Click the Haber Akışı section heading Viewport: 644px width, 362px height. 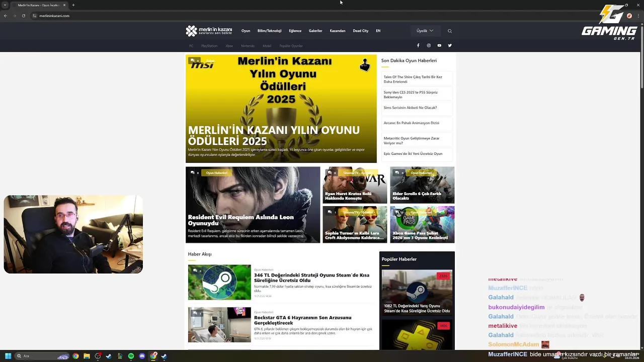(200, 254)
